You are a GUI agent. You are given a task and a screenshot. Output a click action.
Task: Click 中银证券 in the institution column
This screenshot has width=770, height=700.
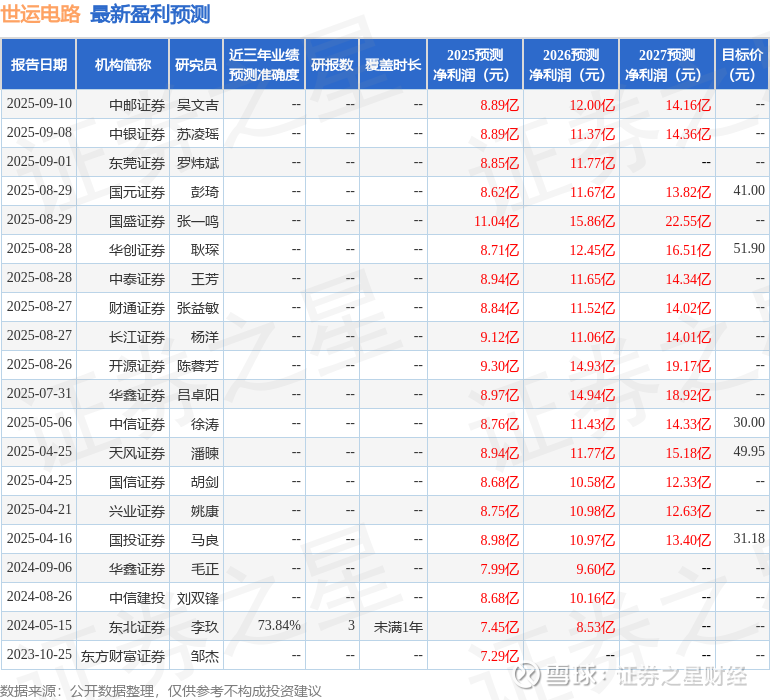[x=137, y=134]
